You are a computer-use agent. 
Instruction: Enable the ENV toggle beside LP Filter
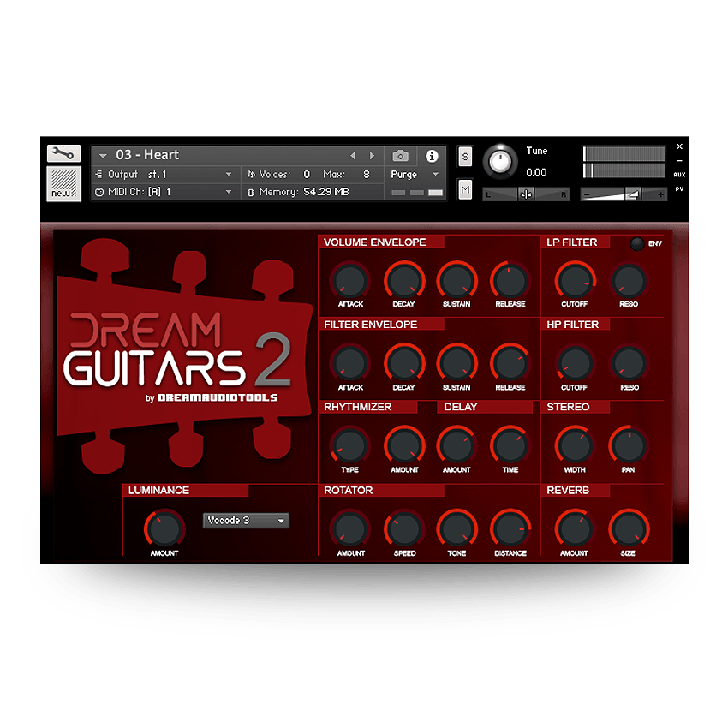636,243
